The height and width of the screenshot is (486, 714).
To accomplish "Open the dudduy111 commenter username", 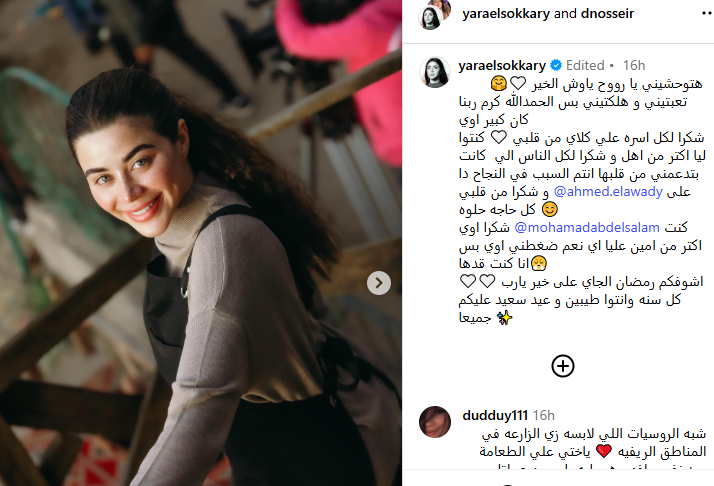I will (495, 415).
